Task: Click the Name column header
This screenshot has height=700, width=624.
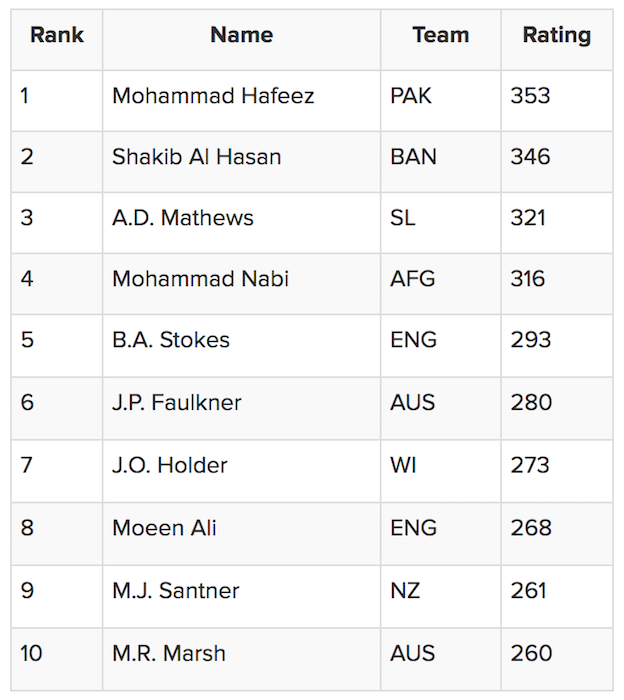Action: (241, 35)
